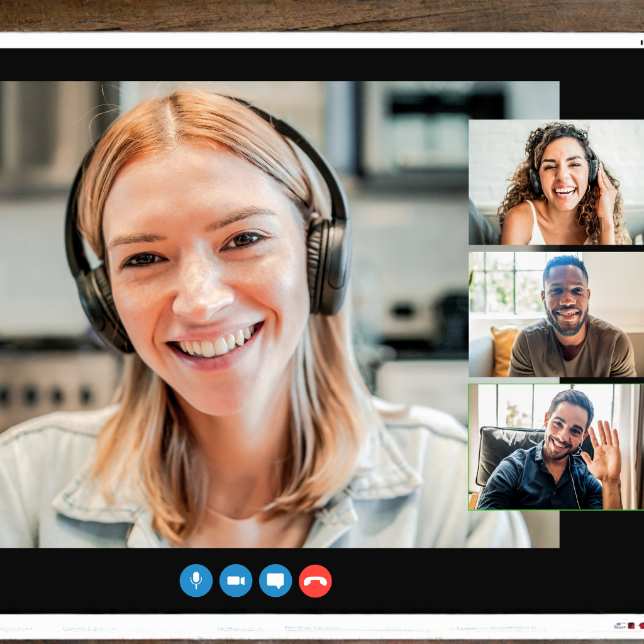Viewport: 644px width, 644px height.
Task: Select the olive-shirt participant's video thumbnail
Action: pos(556,314)
